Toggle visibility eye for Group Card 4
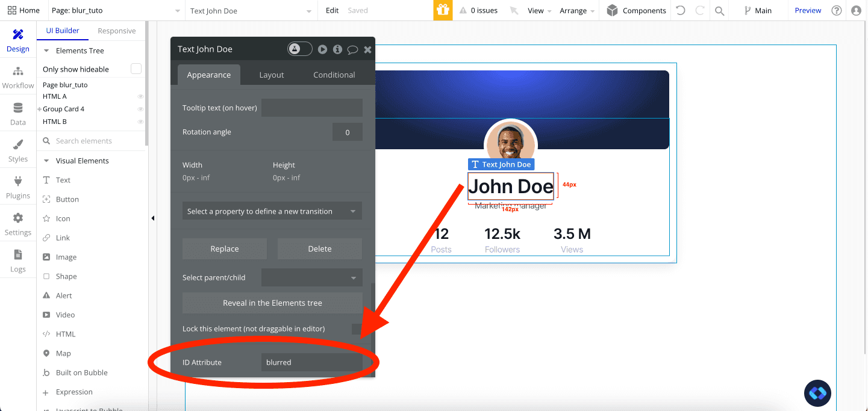 click(140, 109)
